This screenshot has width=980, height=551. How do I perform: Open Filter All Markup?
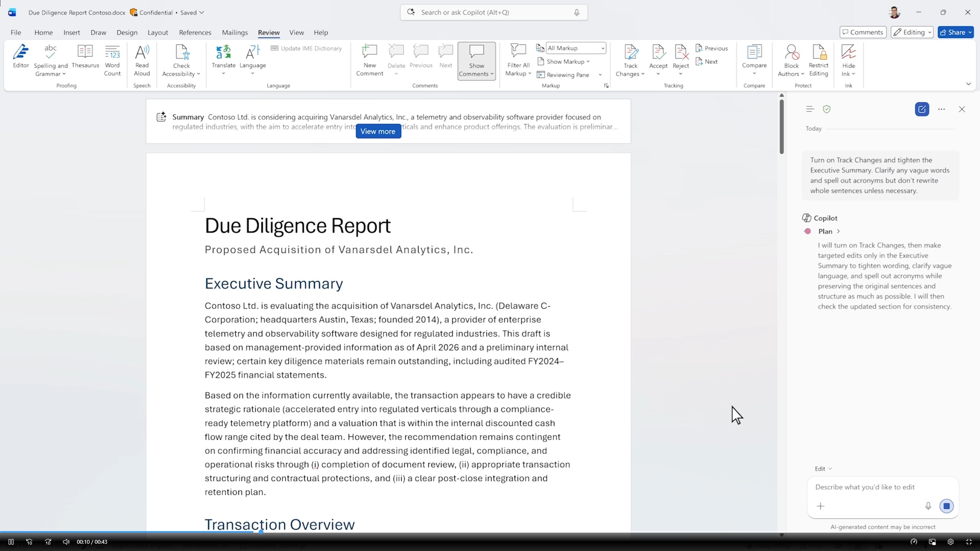pos(518,60)
